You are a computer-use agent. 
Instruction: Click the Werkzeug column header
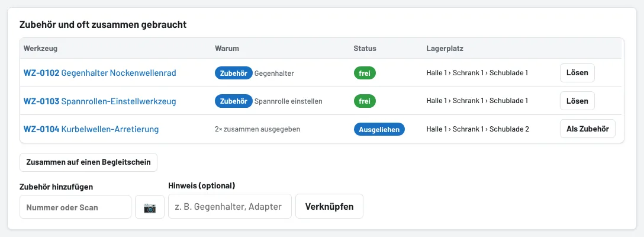41,49
